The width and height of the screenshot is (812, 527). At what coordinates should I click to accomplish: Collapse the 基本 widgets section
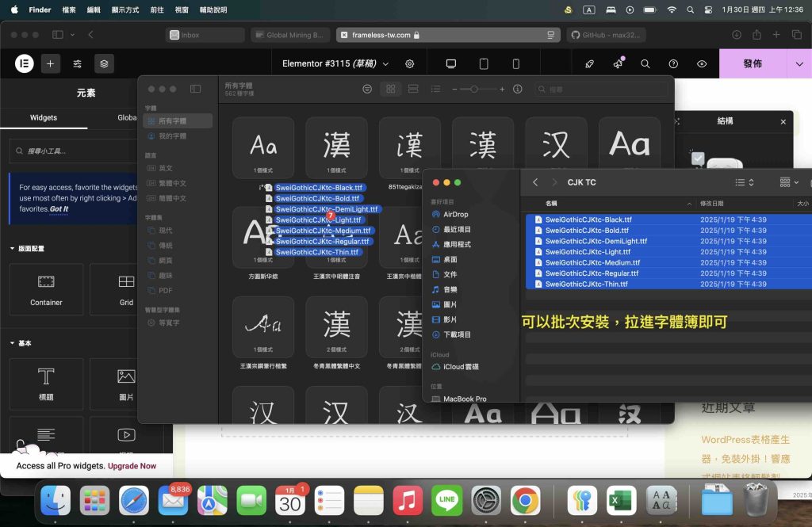coord(21,343)
